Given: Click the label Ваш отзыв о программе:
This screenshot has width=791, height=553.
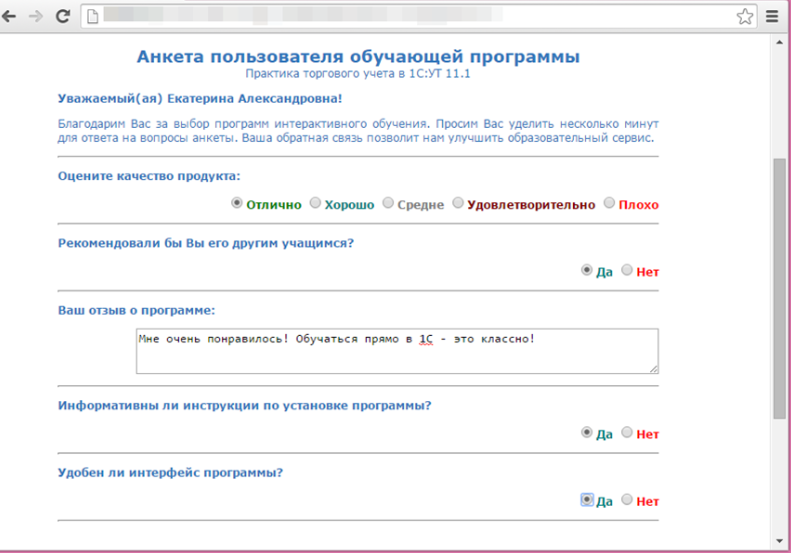Looking at the screenshot, I should pos(136,310).
